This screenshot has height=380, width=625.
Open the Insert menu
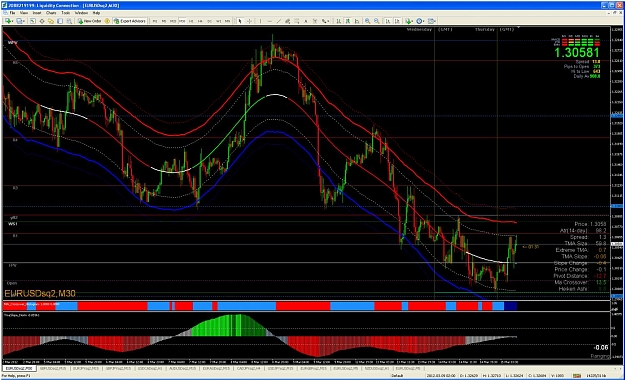(x=37, y=13)
